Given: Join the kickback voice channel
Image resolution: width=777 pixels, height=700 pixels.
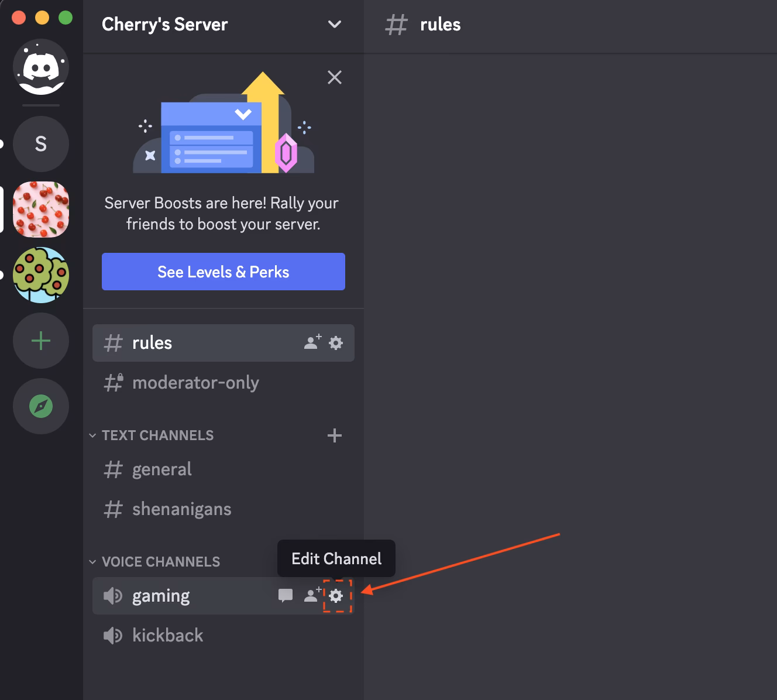Looking at the screenshot, I should 224,636.
